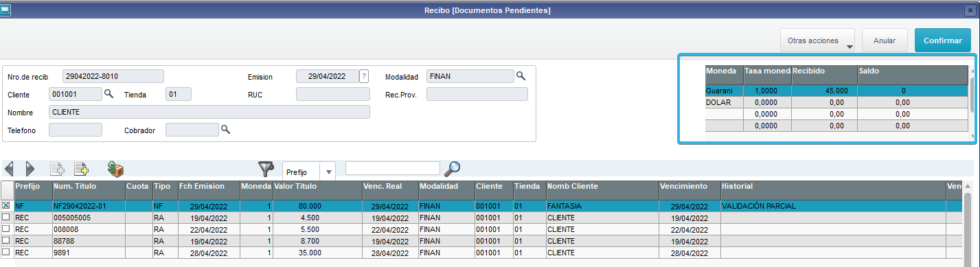This screenshot has height=267, width=980.
Task: Expand the Otras acciones menu
Action: click(817, 40)
